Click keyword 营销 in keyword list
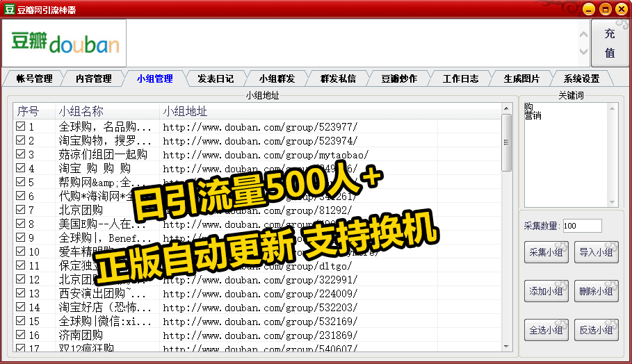 click(x=533, y=116)
